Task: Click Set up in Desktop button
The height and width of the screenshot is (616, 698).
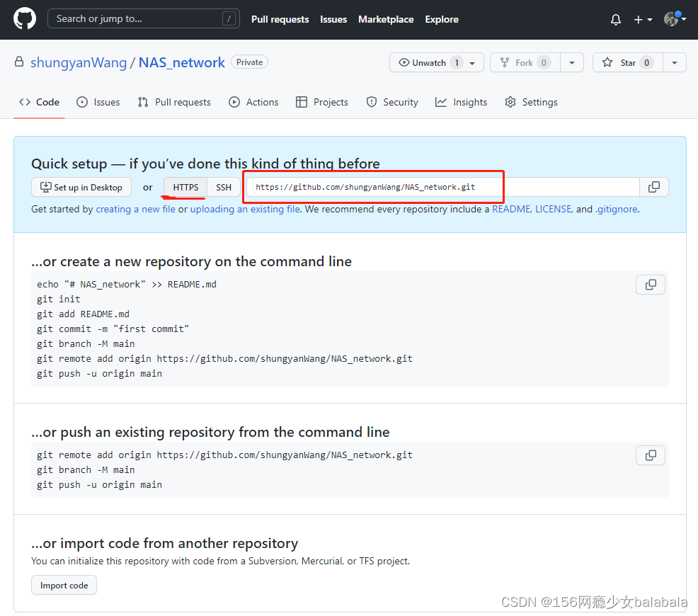Action: pyautogui.click(x=81, y=188)
